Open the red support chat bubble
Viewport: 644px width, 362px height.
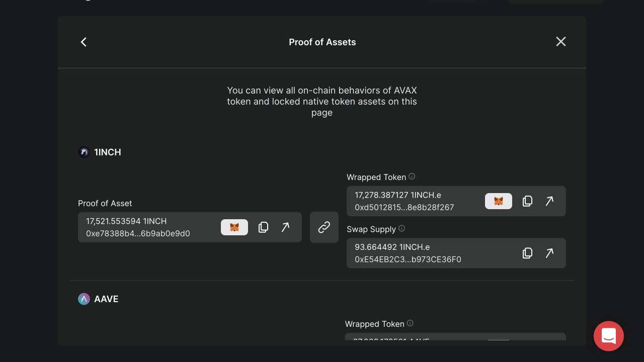pyautogui.click(x=609, y=336)
